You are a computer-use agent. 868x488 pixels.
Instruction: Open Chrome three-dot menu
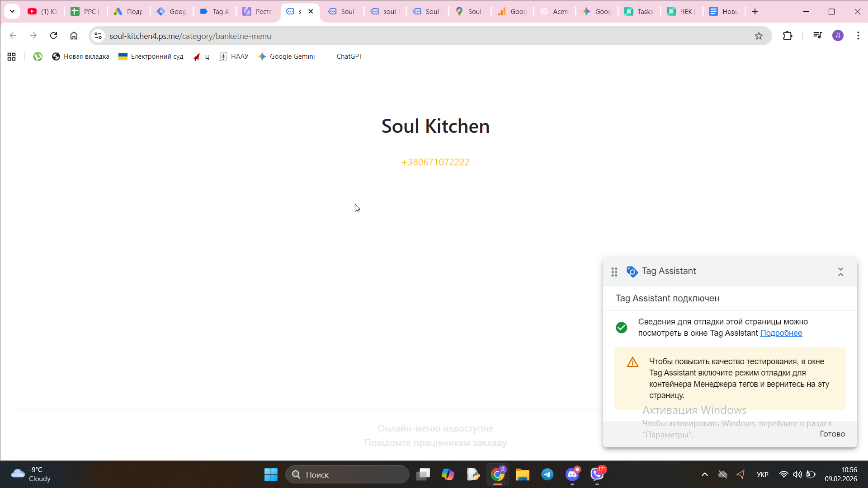pyautogui.click(x=858, y=36)
